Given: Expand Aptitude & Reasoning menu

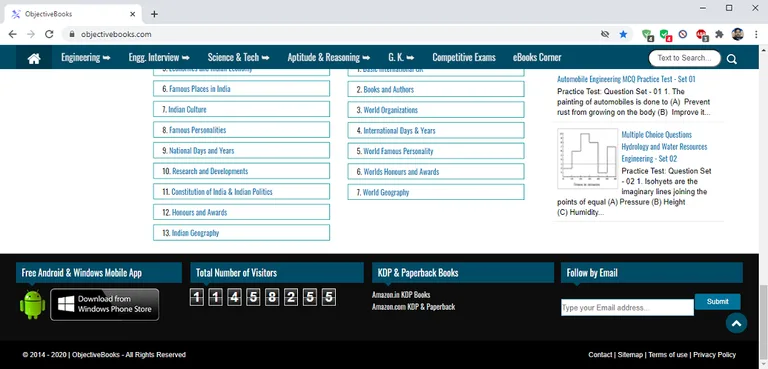Looking at the screenshot, I should click(x=329, y=58).
